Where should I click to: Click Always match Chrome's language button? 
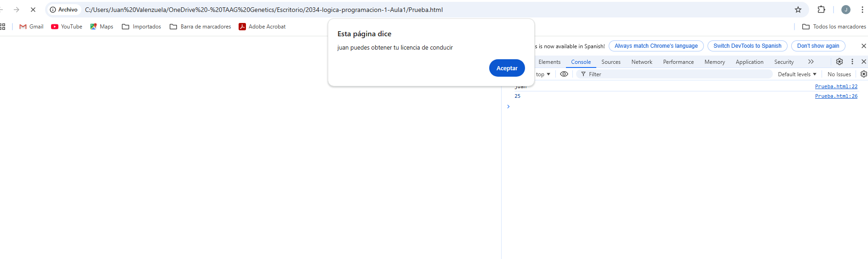pyautogui.click(x=656, y=46)
